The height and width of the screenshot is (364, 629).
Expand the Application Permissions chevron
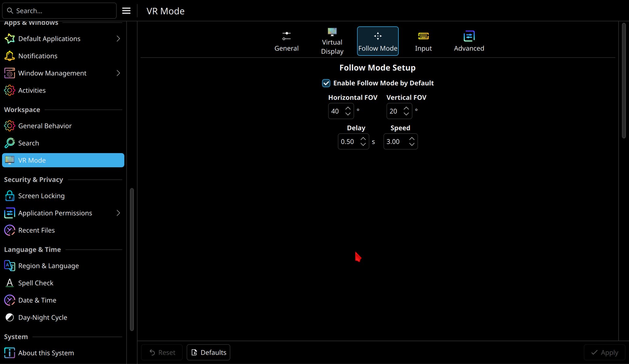(x=118, y=213)
